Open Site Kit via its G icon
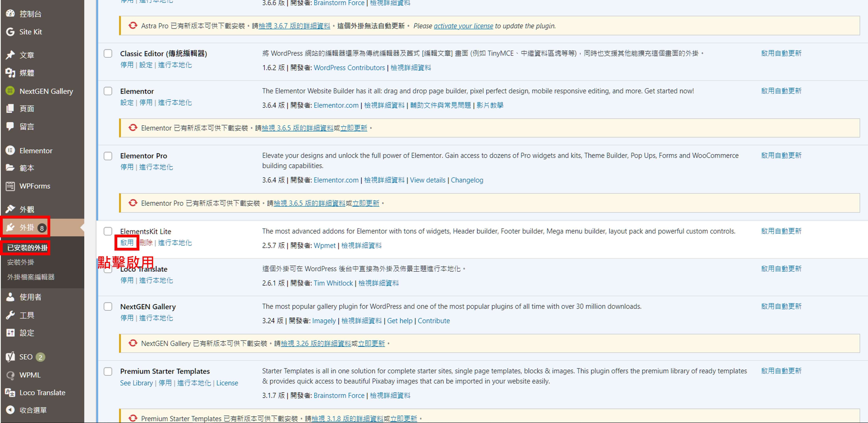 coord(10,32)
